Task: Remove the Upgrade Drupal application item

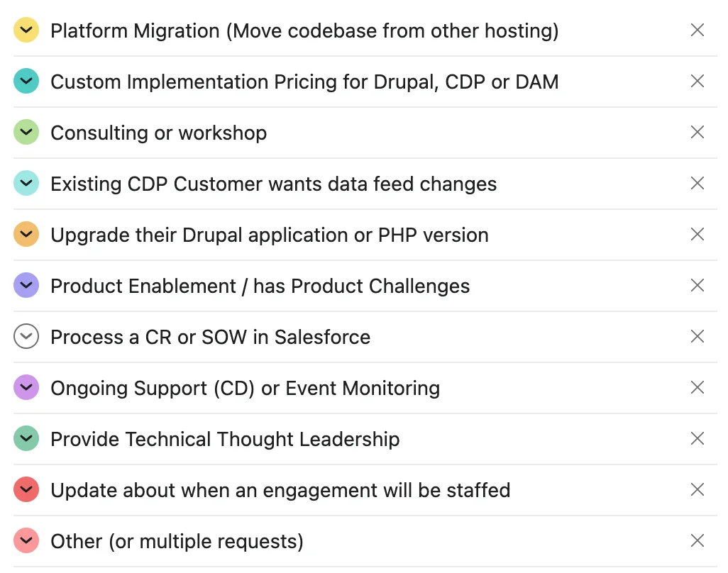Action: click(x=697, y=234)
